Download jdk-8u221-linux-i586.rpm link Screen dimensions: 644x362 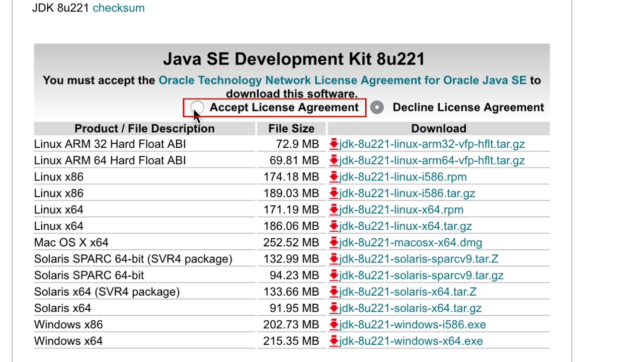(403, 177)
